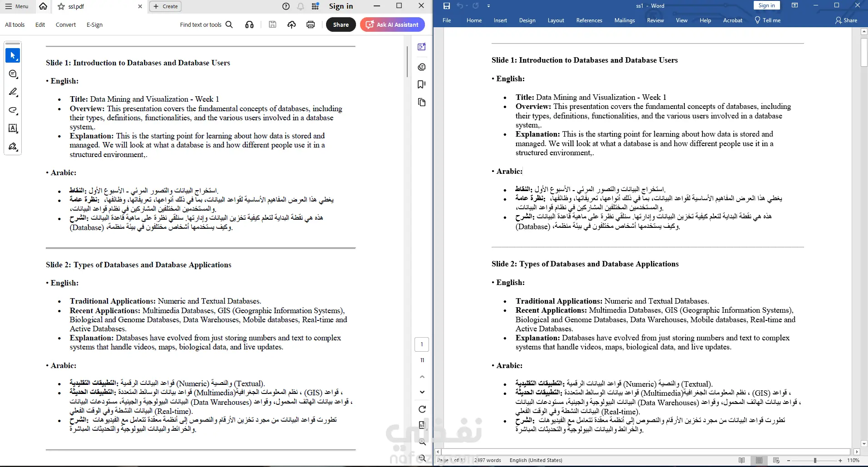Image resolution: width=868 pixels, height=467 pixels.
Task: Switch Word to Web Layout view
Action: pos(776,460)
